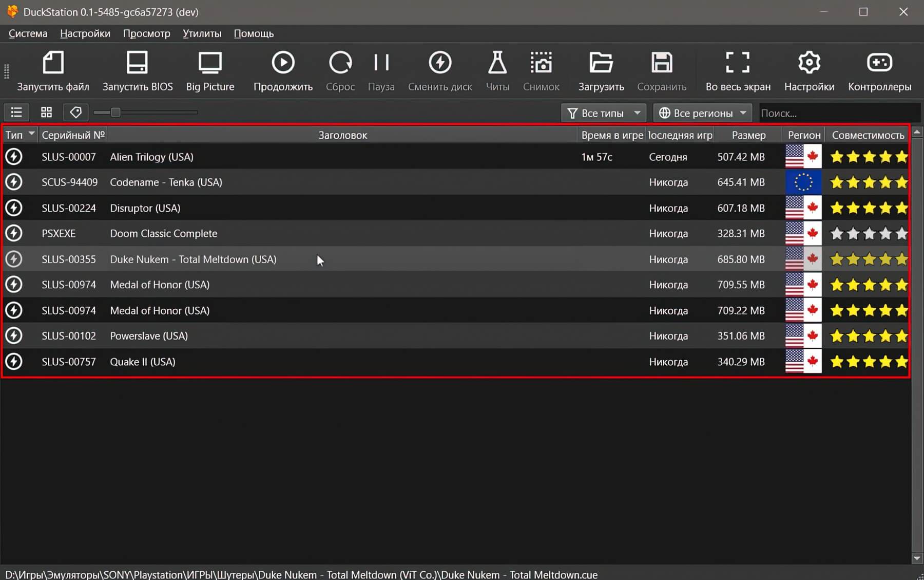The height and width of the screenshot is (580, 924).
Task: Open the Все регионы filter dropdown
Action: [702, 113]
